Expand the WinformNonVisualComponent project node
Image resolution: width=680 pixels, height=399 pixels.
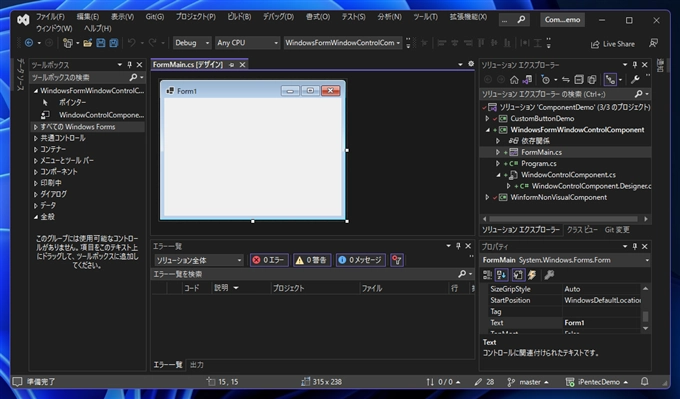pyautogui.click(x=487, y=197)
